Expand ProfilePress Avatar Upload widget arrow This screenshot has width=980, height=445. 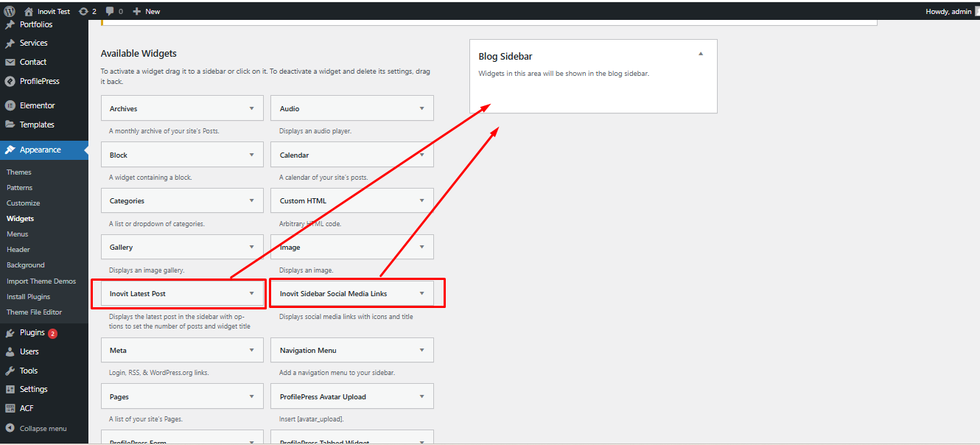(422, 396)
